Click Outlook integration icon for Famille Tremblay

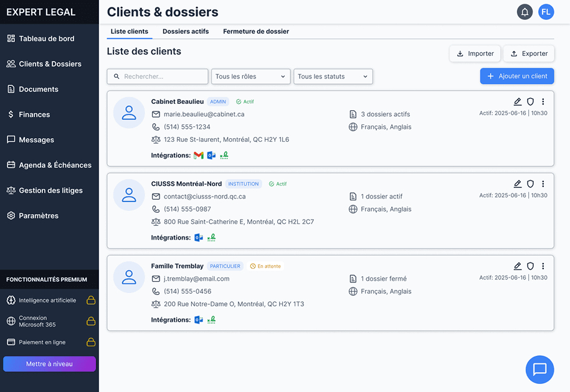point(199,320)
